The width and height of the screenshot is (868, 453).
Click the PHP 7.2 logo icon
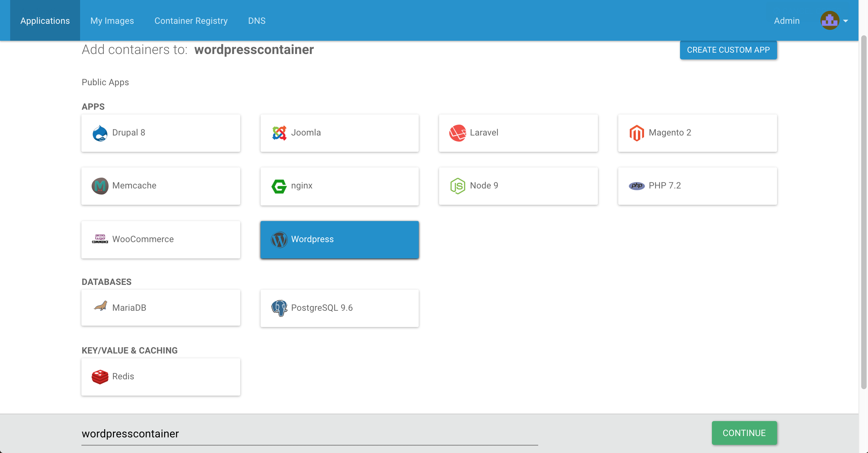point(637,186)
